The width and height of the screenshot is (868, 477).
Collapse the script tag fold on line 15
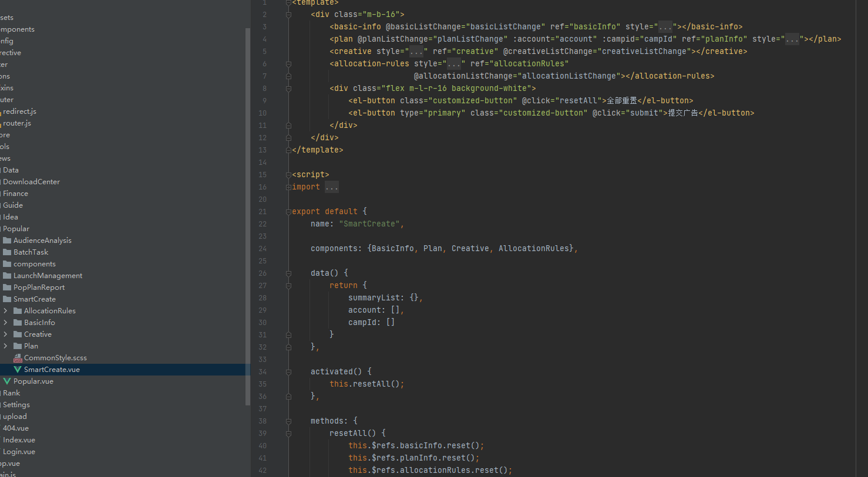pos(288,175)
